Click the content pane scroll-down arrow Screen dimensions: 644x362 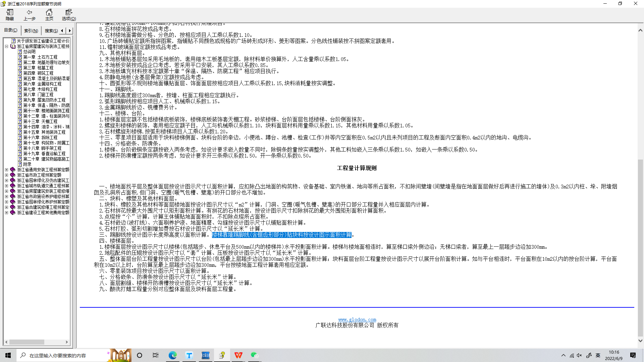click(x=640, y=341)
